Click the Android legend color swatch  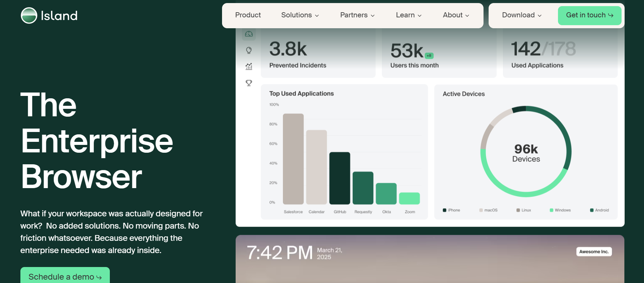[x=592, y=210]
